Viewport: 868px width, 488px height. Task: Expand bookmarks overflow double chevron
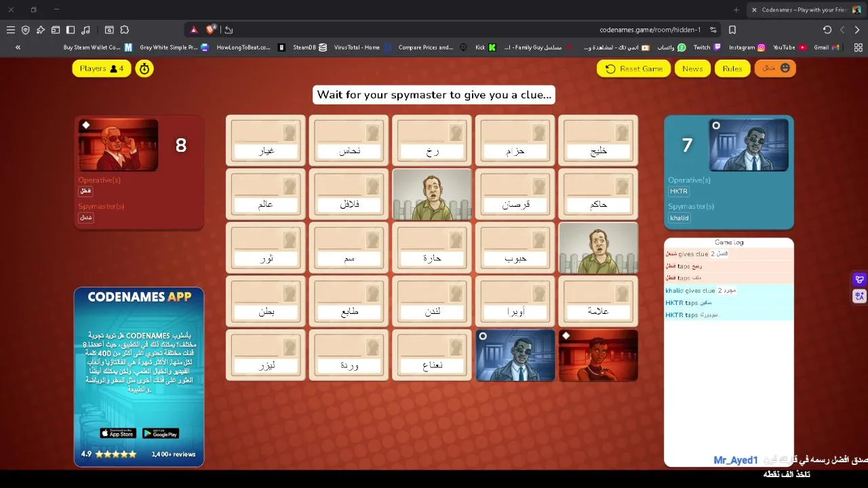click(18, 47)
